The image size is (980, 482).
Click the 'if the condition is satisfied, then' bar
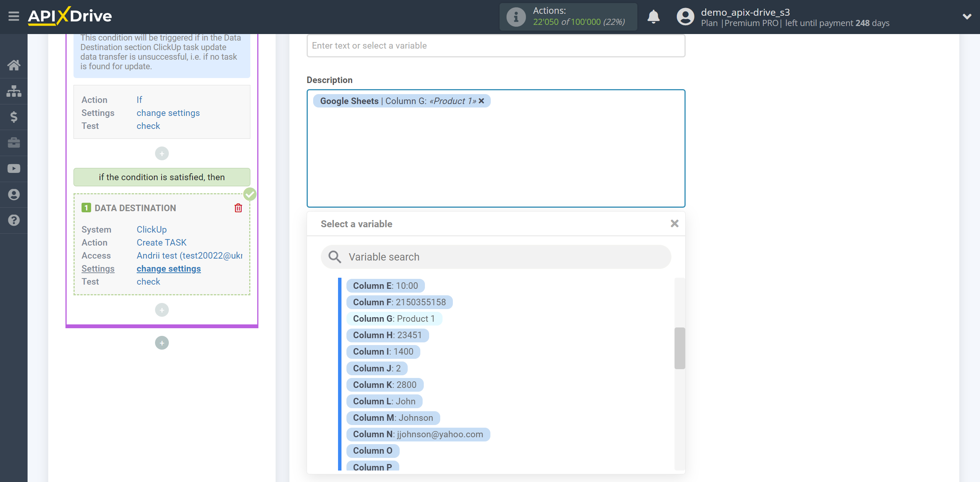pyautogui.click(x=162, y=177)
